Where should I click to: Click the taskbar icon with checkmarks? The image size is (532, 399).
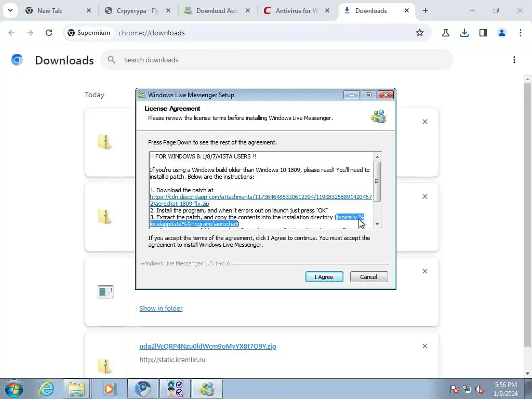tap(175, 389)
